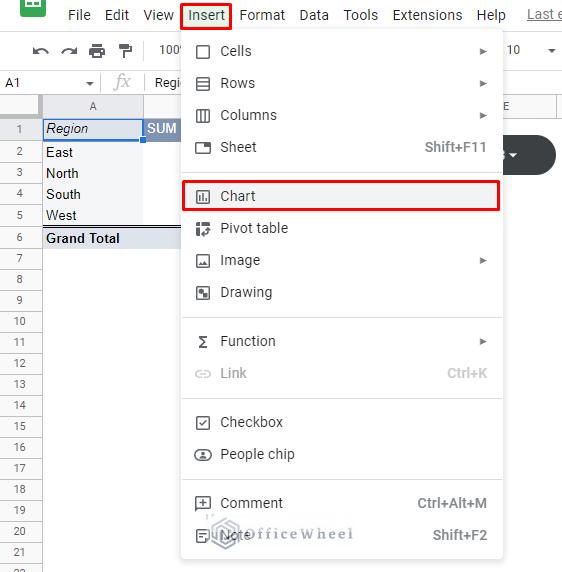Screen dimensions: 562x572
Task: Select the South cell
Action: (x=93, y=194)
